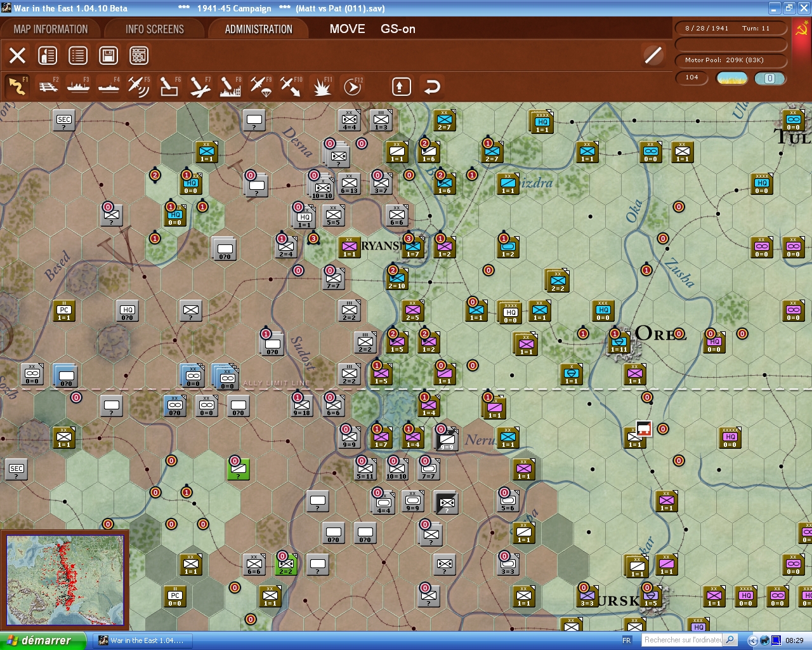
Task: Select the F11 explosion mode icon
Action: click(322, 86)
